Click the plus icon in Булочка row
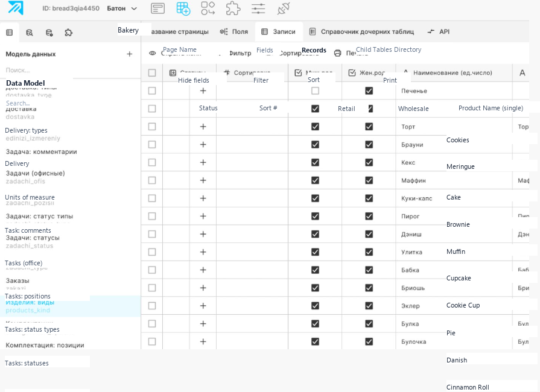Image resolution: width=540 pixels, height=392 pixels. pos(203,341)
